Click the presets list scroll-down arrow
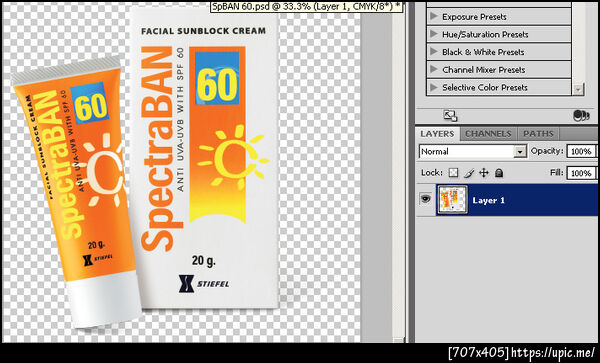 (578, 90)
